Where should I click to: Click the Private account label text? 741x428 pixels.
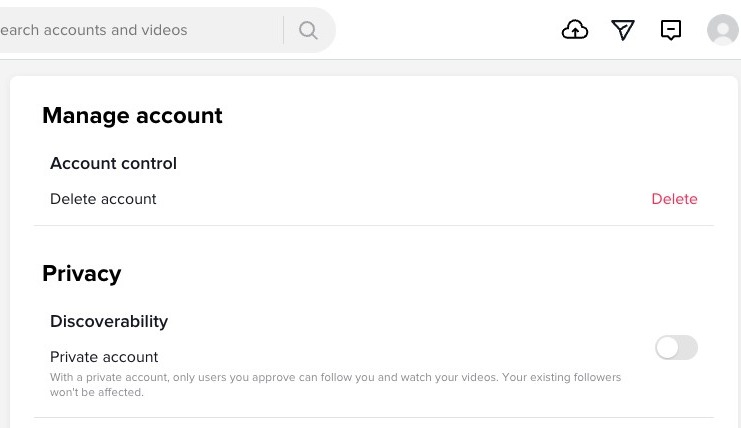coord(104,357)
